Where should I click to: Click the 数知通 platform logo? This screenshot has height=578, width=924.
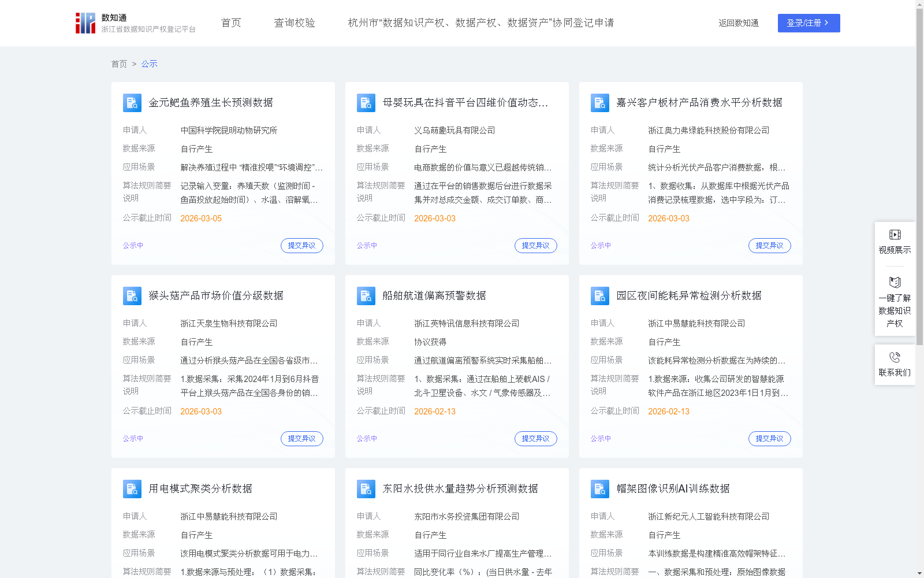click(135, 23)
